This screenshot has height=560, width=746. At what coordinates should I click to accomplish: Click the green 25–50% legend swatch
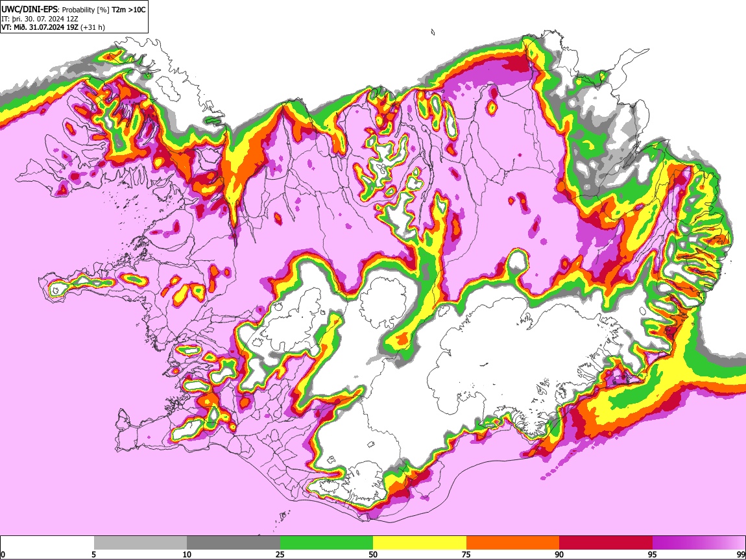coord(326,542)
